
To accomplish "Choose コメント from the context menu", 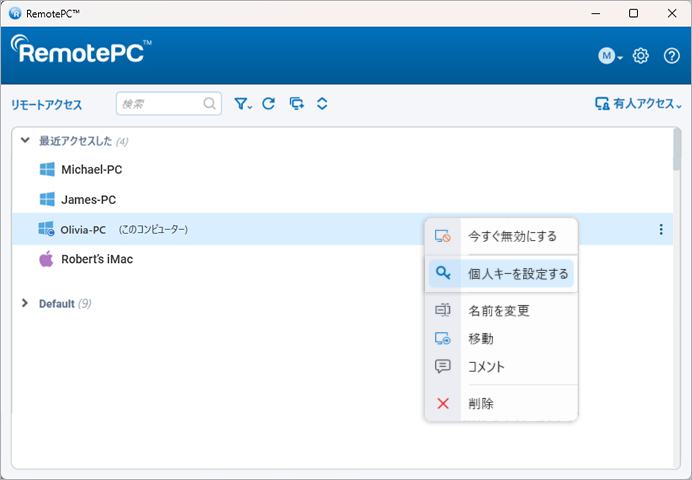I will [x=501, y=367].
